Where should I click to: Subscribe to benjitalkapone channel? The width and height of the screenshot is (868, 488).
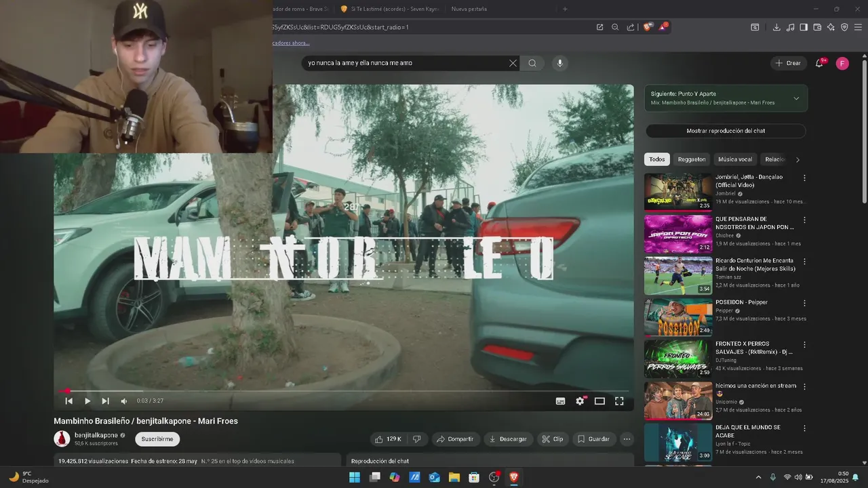(157, 439)
